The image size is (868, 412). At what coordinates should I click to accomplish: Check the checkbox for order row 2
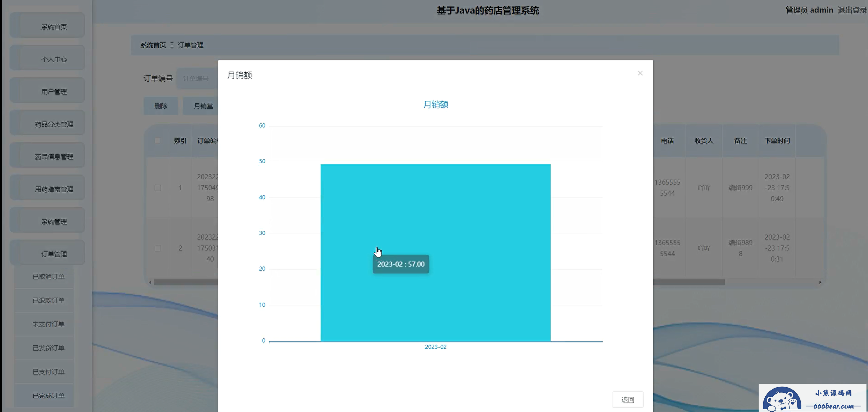pos(158,248)
